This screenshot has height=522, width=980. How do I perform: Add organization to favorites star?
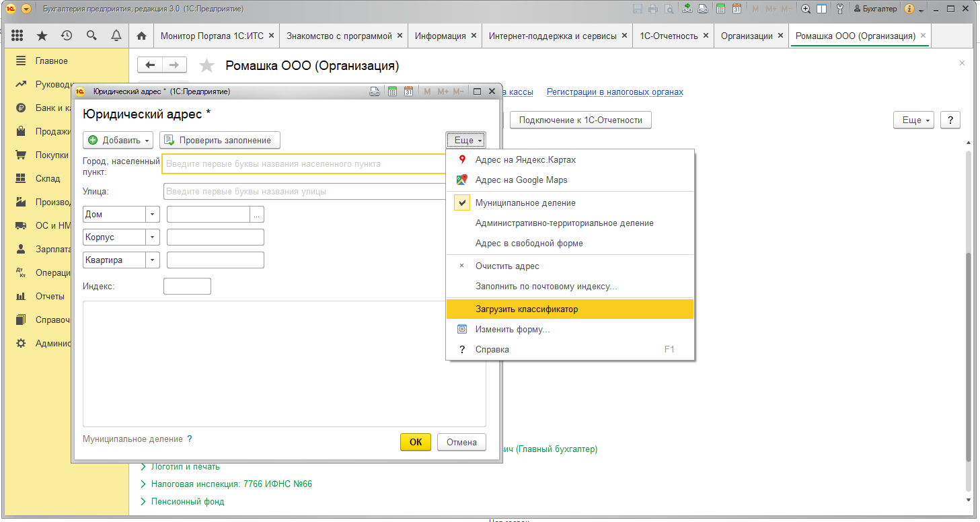click(x=207, y=65)
